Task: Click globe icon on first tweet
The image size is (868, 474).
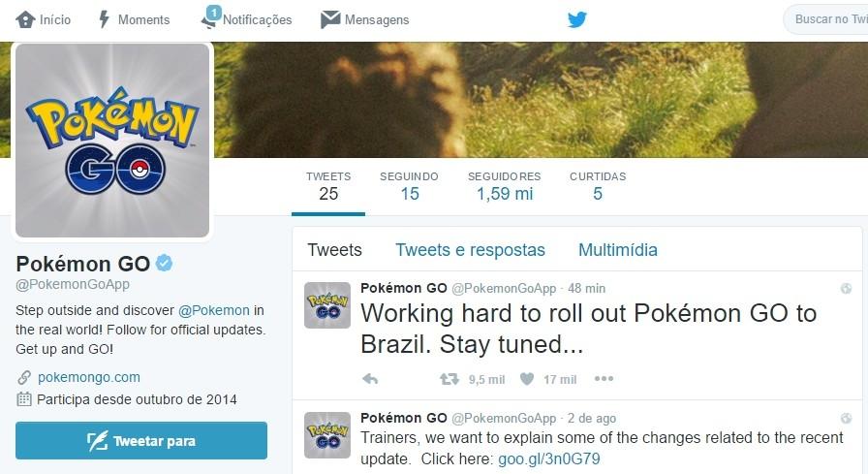Action: point(846,288)
